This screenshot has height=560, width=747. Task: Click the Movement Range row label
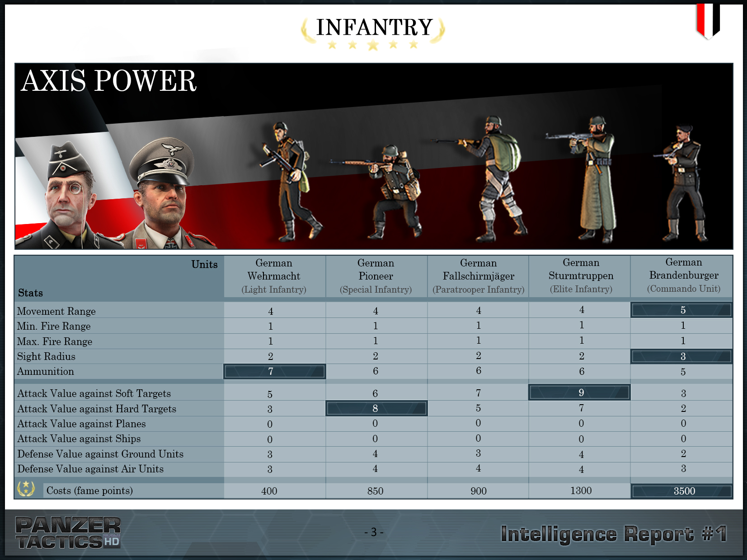56,311
